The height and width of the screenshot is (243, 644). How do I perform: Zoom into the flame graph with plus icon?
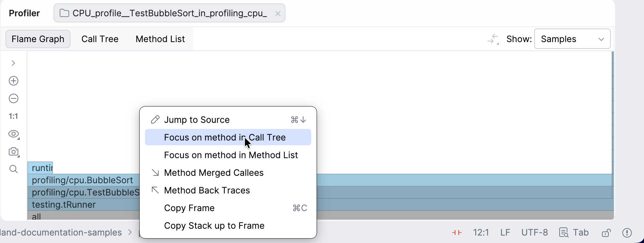pos(13,81)
